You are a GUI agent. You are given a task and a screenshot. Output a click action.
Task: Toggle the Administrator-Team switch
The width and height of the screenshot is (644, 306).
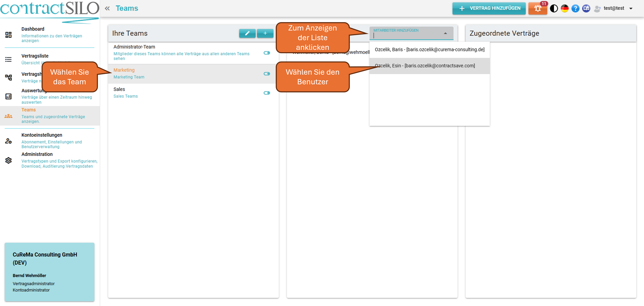(x=267, y=53)
